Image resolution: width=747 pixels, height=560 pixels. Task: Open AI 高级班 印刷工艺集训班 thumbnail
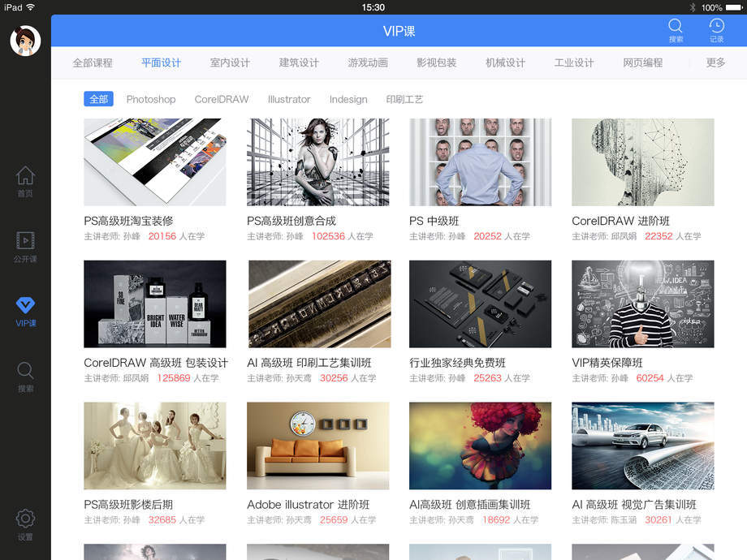319,304
